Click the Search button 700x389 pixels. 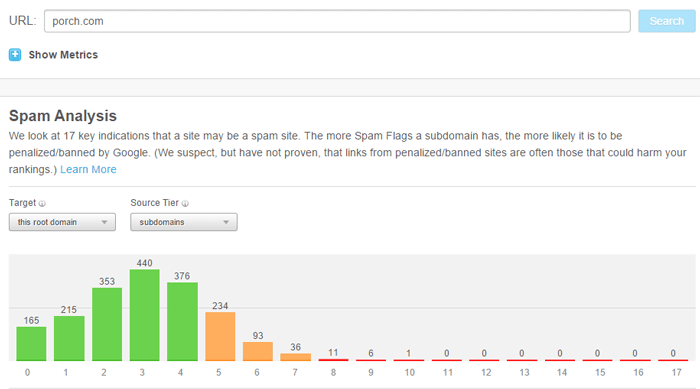(667, 21)
